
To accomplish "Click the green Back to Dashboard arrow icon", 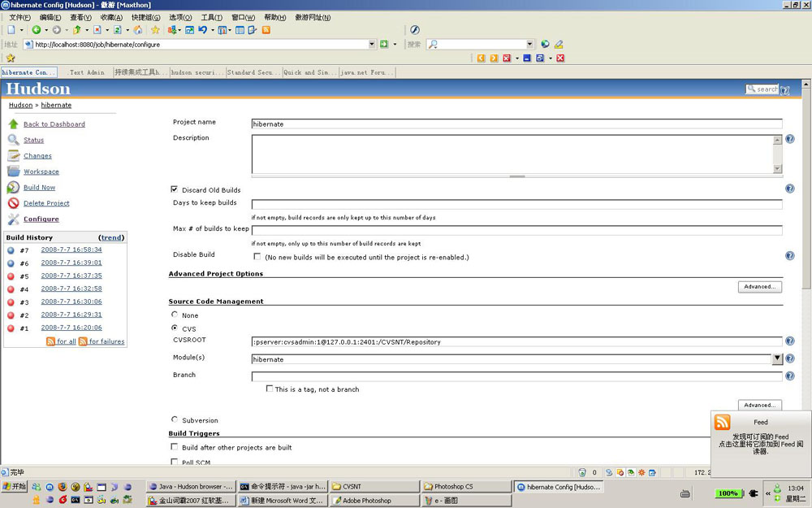I will 14,124.
